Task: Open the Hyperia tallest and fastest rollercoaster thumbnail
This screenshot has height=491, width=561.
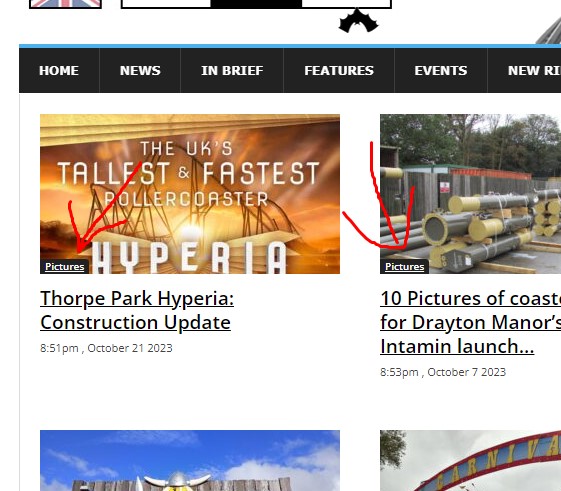Action: tap(190, 194)
